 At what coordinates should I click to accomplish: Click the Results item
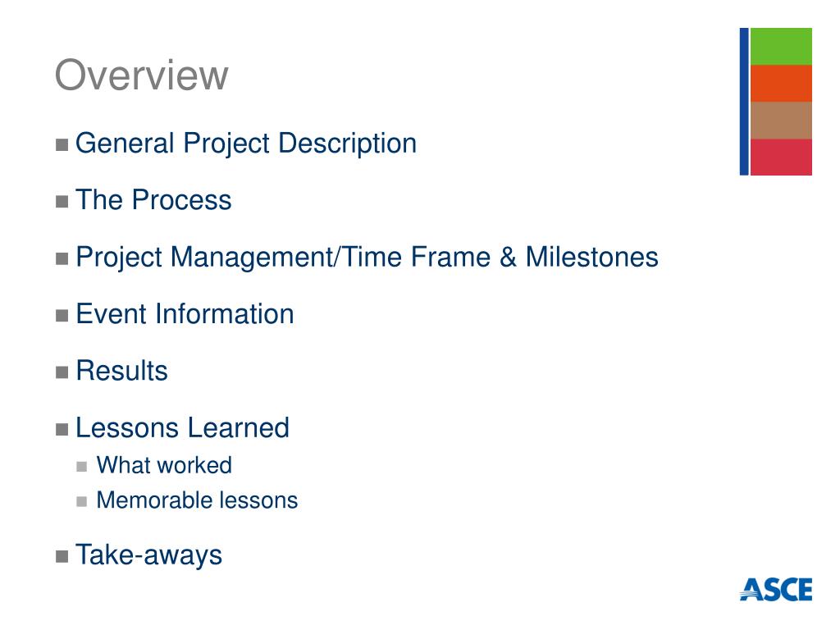(x=121, y=371)
